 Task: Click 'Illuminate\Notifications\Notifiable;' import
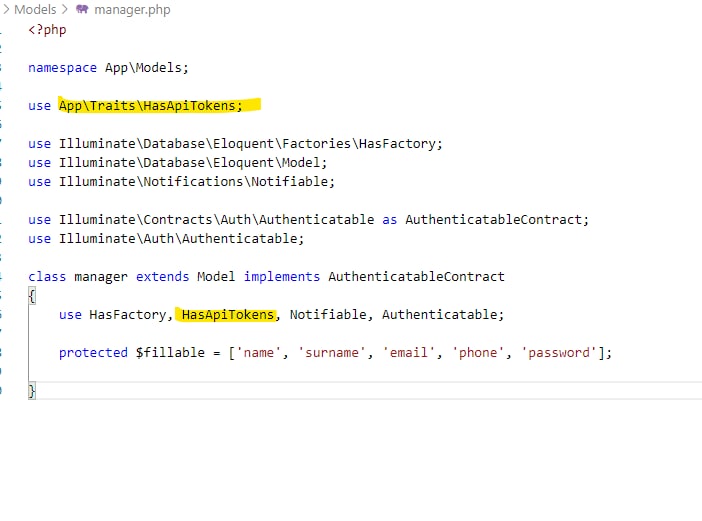197,182
